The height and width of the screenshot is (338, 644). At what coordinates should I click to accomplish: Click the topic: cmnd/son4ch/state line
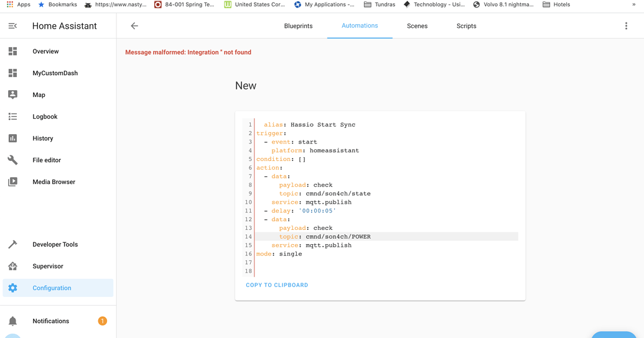[325, 194]
